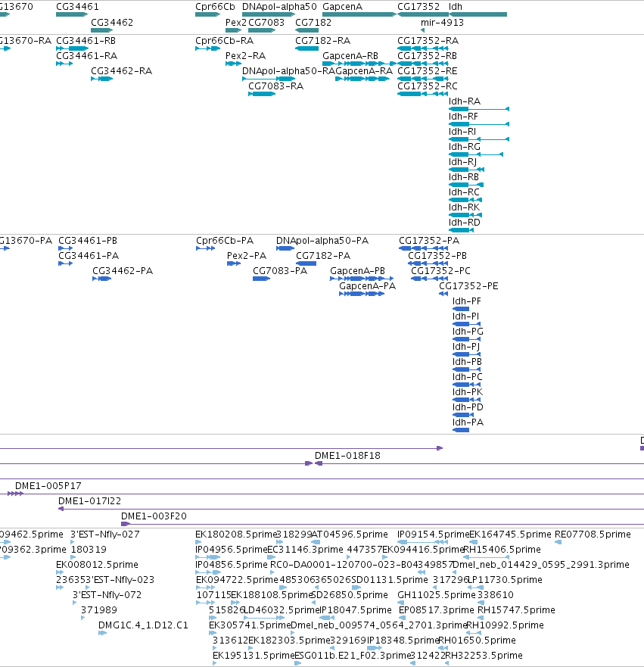
Task: Select the Idh-RJ transcript label
Action: (x=462, y=162)
